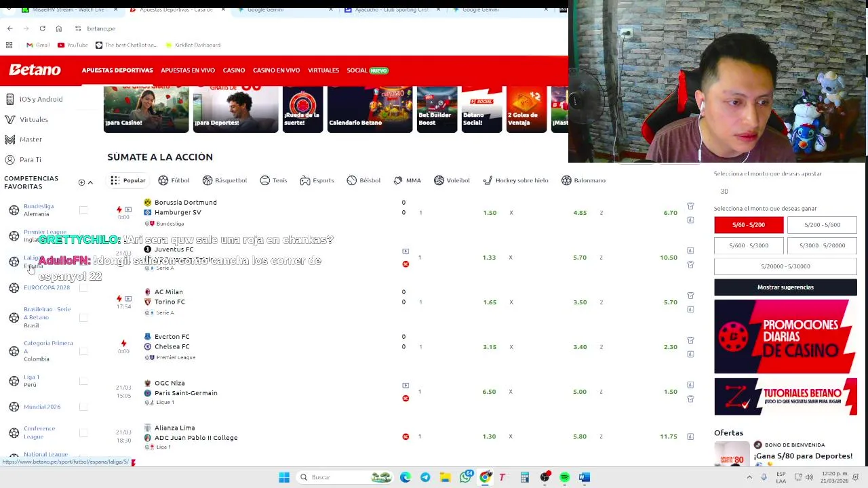Screen dimensions: 868x488
Task: Choose the MMA sport filter
Action: 407,180
